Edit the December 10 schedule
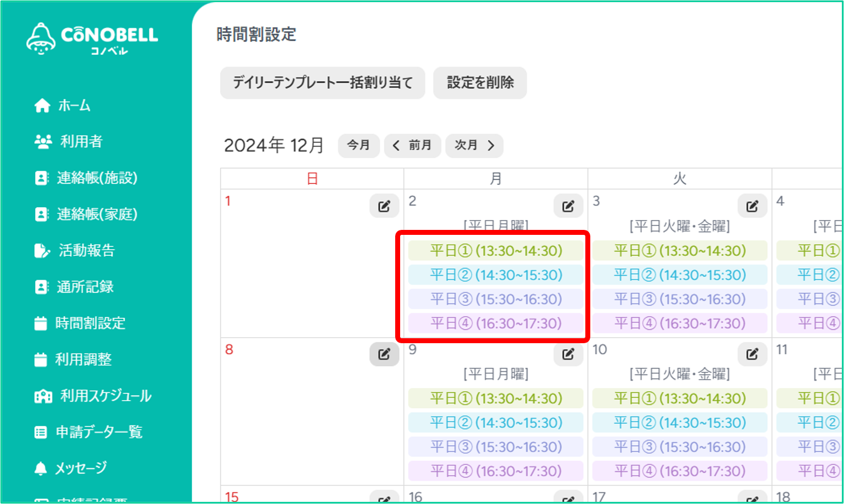The width and height of the screenshot is (844, 504). click(752, 354)
